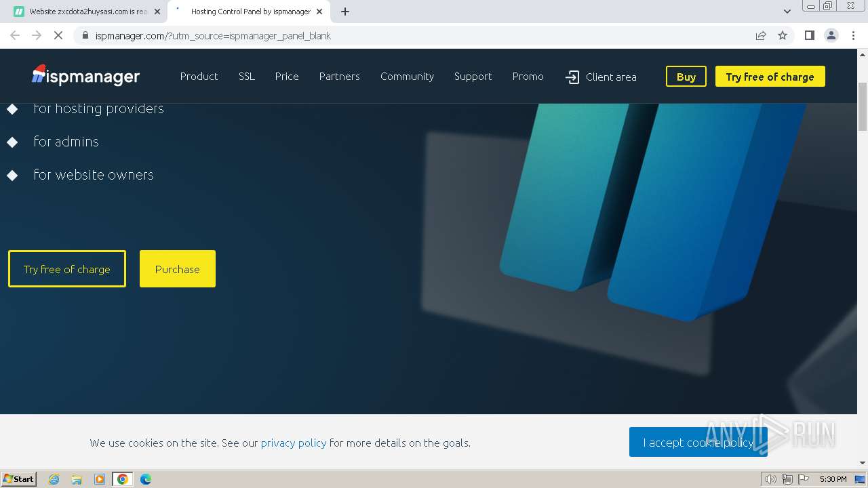Click the Buy button in header
Viewport: 868px width, 488px height.
pyautogui.click(x=686, y=77)
